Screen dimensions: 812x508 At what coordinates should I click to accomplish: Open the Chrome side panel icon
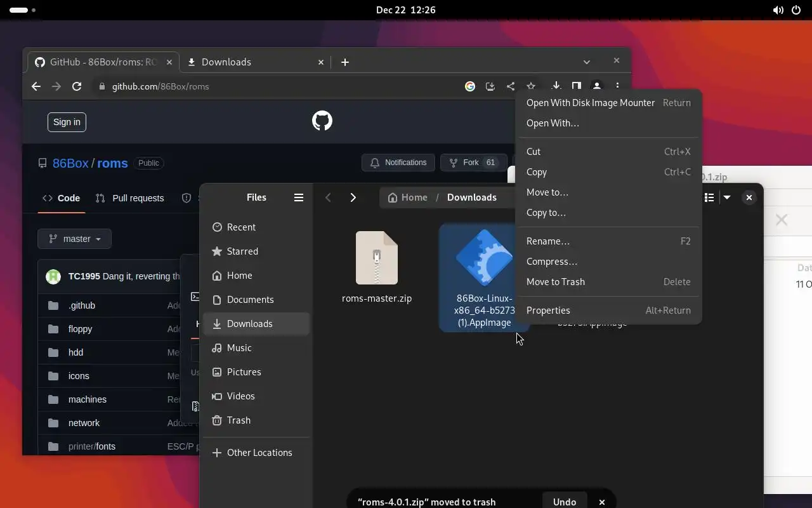(x=576, y=86)
